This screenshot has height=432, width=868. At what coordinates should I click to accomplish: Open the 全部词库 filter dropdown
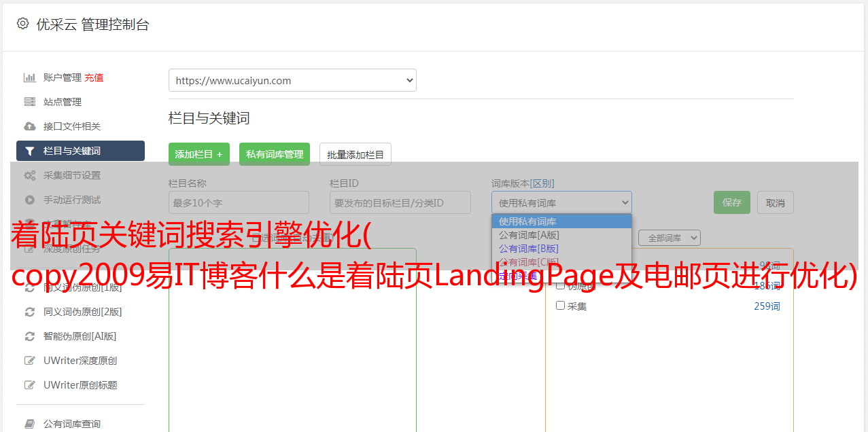click(x=670, y=238)
